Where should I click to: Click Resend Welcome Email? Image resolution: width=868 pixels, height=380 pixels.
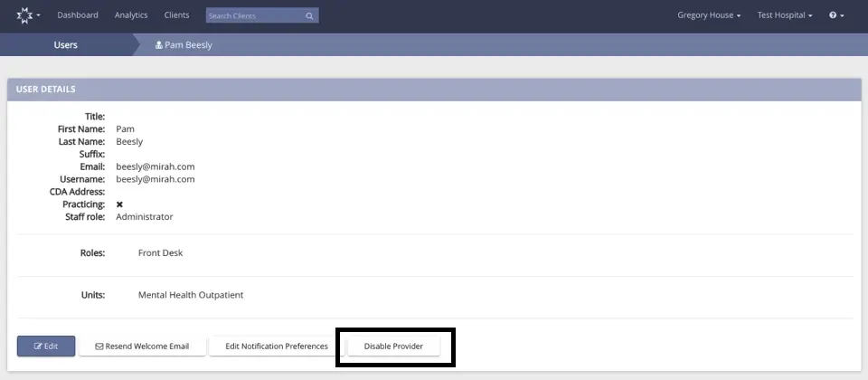(142, 347)
